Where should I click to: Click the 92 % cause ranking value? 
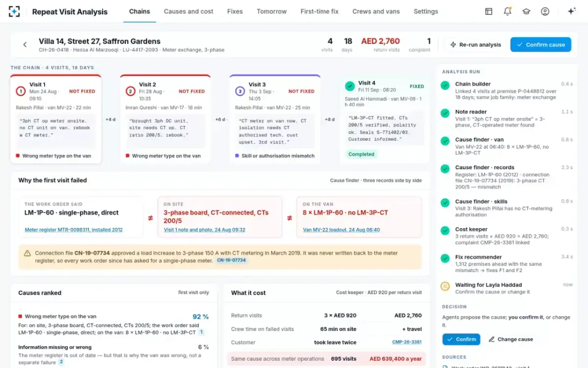coord(200,317)
